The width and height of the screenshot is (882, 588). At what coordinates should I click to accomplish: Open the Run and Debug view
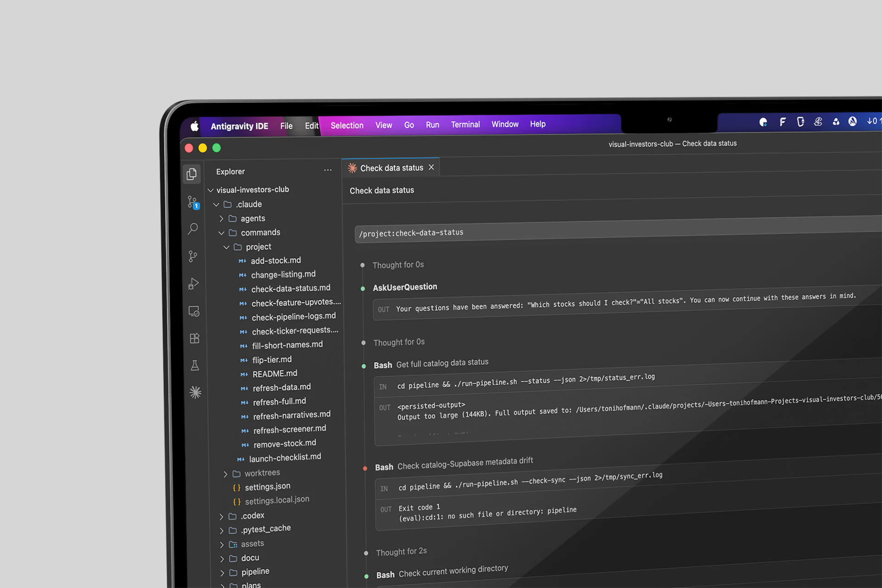click(193, 284)
